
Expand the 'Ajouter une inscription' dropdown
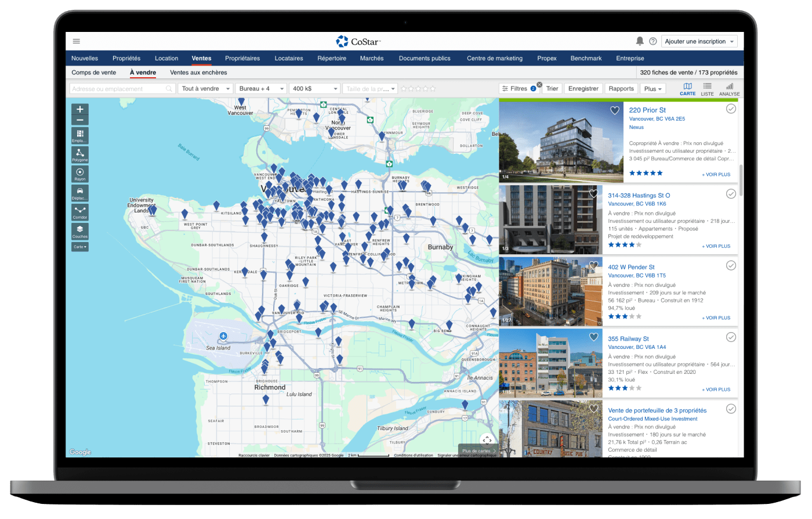pyautogui.click(x=699, y=41)
